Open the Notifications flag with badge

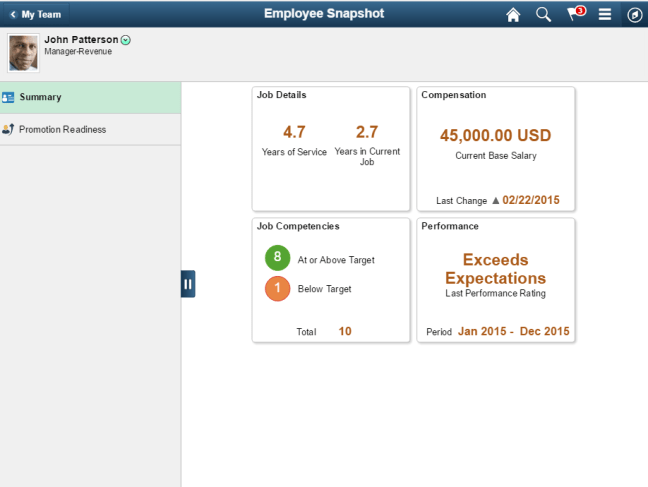574,14
